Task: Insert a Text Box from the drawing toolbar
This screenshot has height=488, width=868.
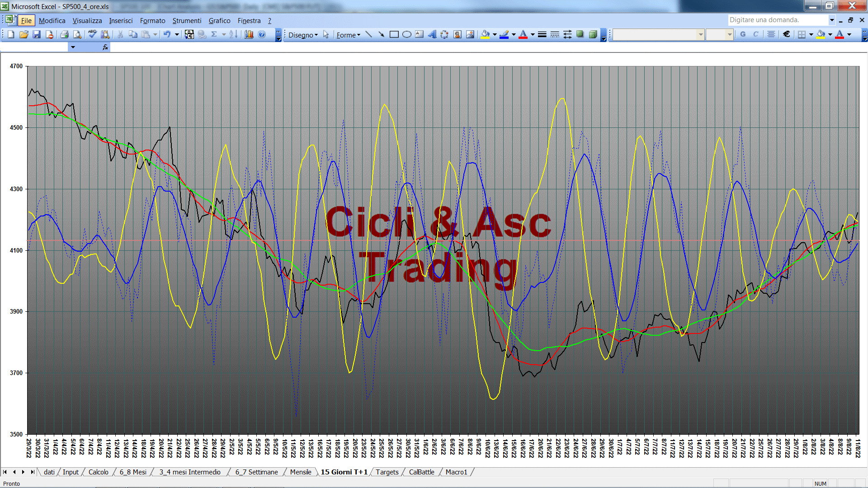Action: click(419, 34)
